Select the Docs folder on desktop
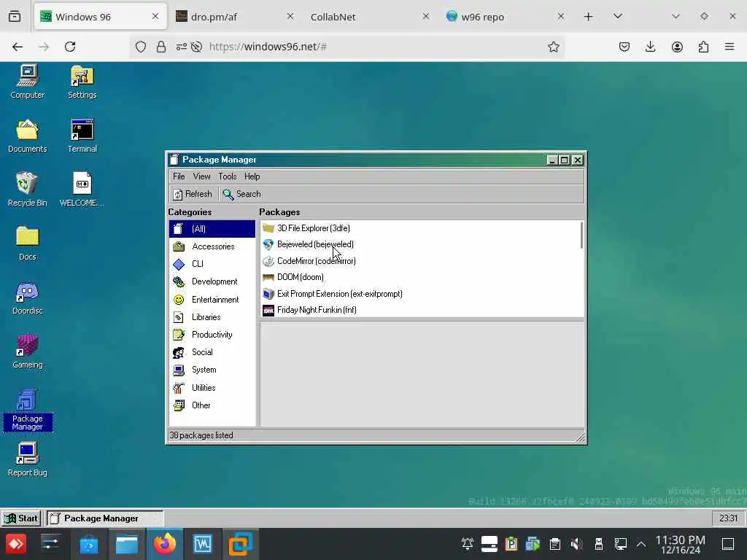Image resolution: width=747 pixels, height=560 pixels. (x=27, y=244)
